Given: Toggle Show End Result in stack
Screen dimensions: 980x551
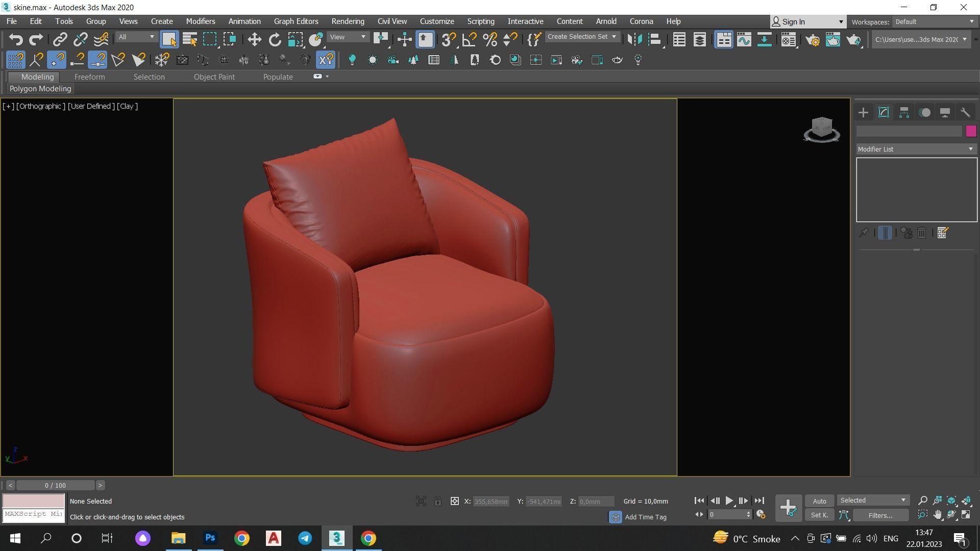Looking at the screenshot, I should (x=885, y=233).
